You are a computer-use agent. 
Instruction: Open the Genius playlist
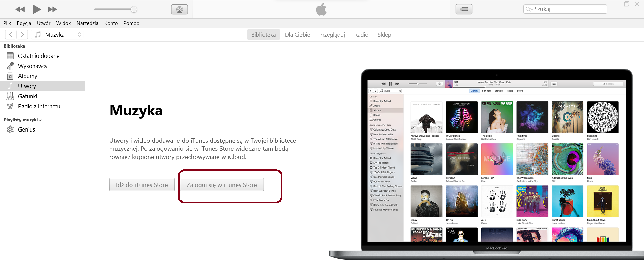coord(42,129)
